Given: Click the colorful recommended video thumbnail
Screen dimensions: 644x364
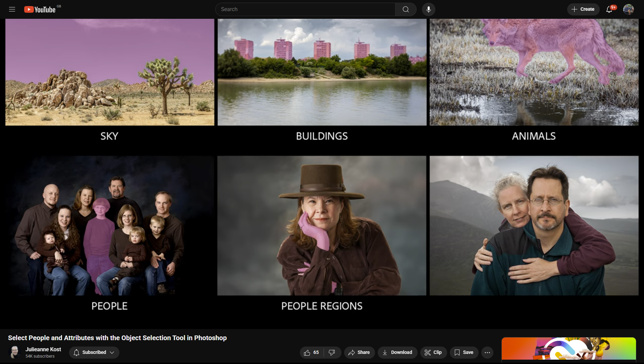Looking at the screenshot, I should [x=569, y=349].
